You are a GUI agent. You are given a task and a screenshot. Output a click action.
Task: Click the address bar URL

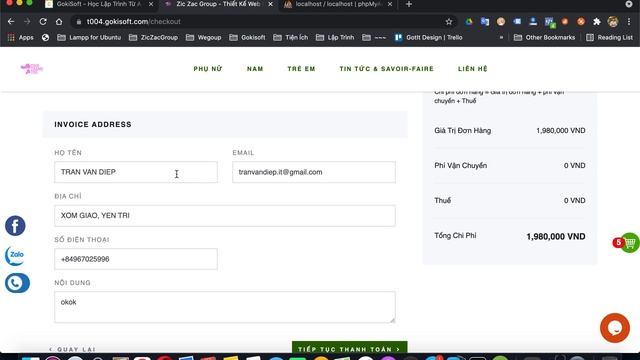(x=133, y=22)
